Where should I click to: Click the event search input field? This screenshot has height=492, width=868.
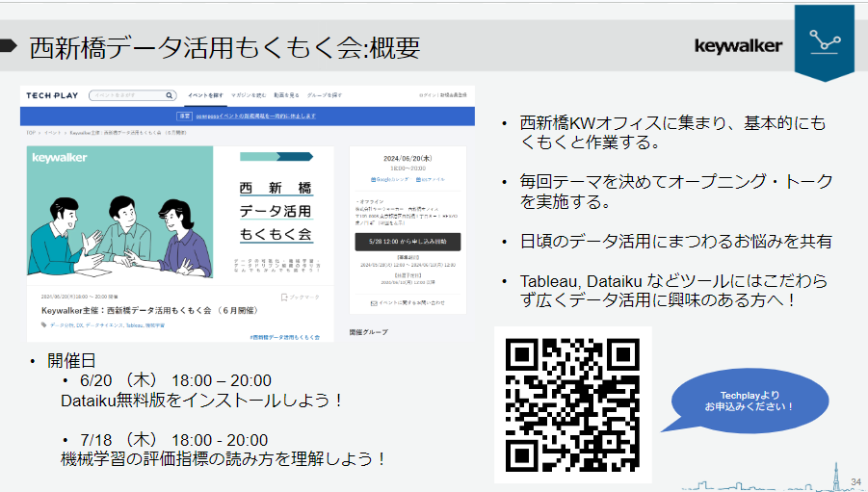[132, 95]
